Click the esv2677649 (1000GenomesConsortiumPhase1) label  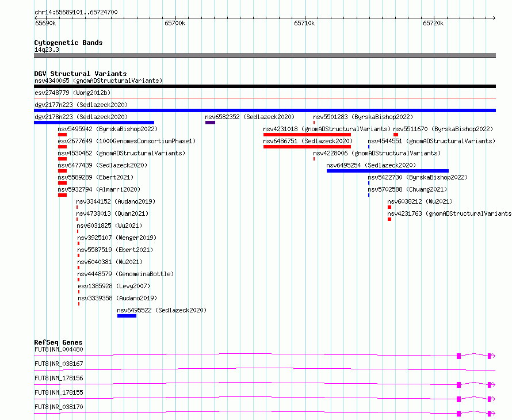(127, 141)
